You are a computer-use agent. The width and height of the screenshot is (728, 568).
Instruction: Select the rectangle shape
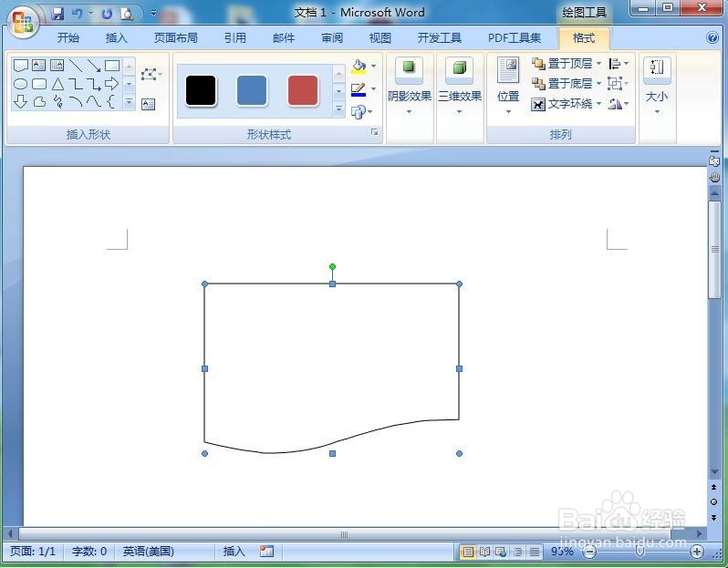click(112, 66)
